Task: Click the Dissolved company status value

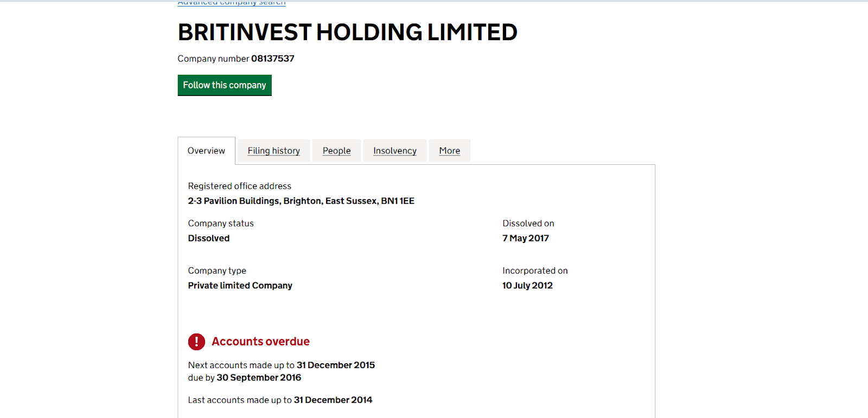Action: pos(209,239)
